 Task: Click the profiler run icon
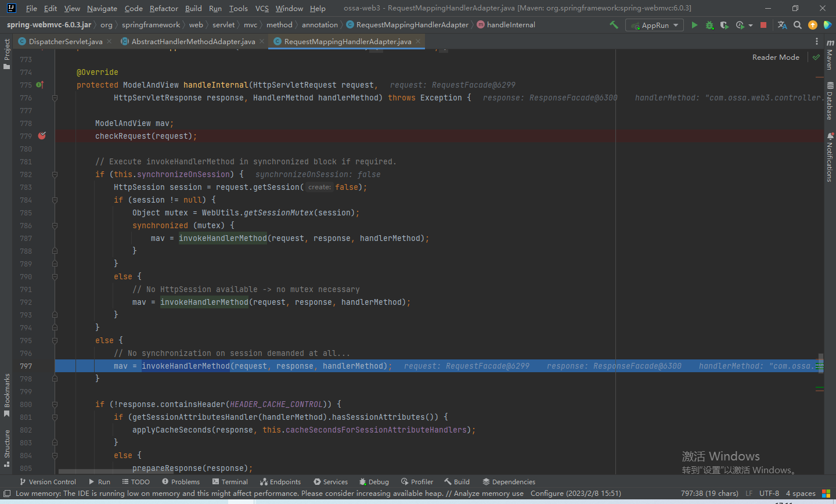tap(740, 25)
